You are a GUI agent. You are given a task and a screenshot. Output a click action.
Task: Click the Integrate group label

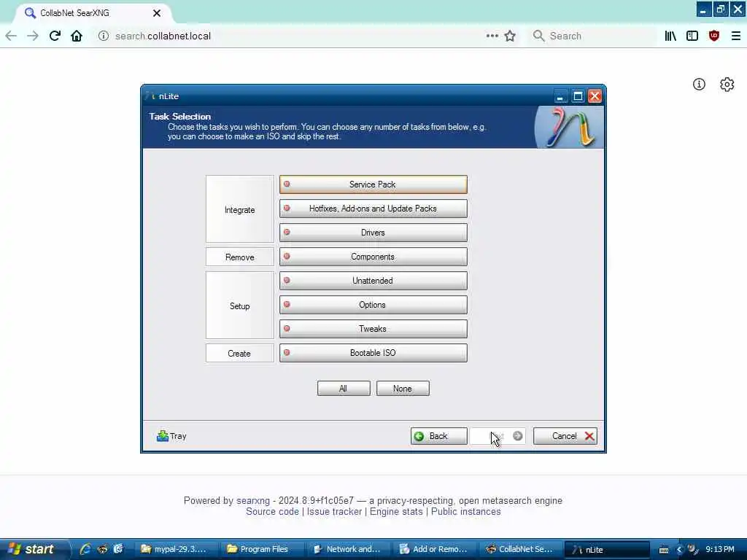(x=239, y=210)
